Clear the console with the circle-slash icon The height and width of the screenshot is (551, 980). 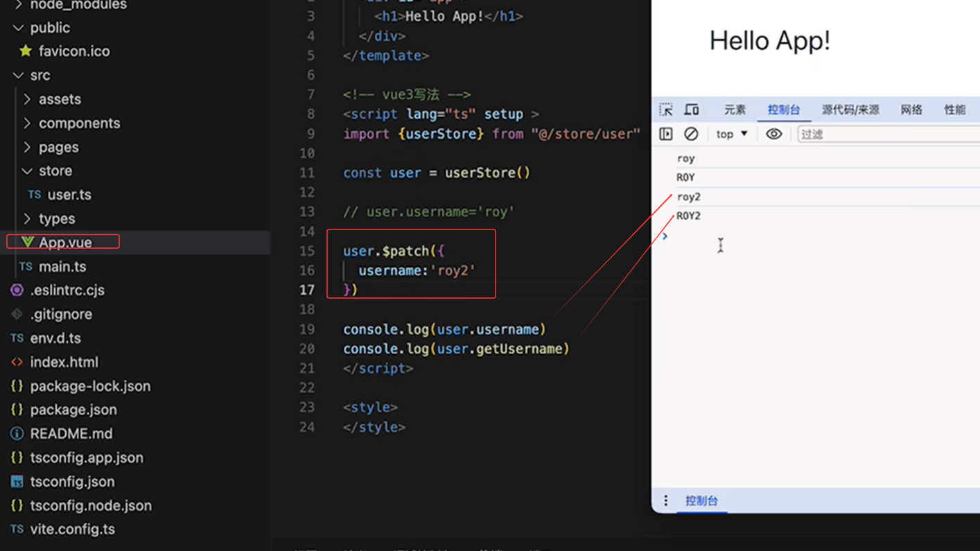691,134
